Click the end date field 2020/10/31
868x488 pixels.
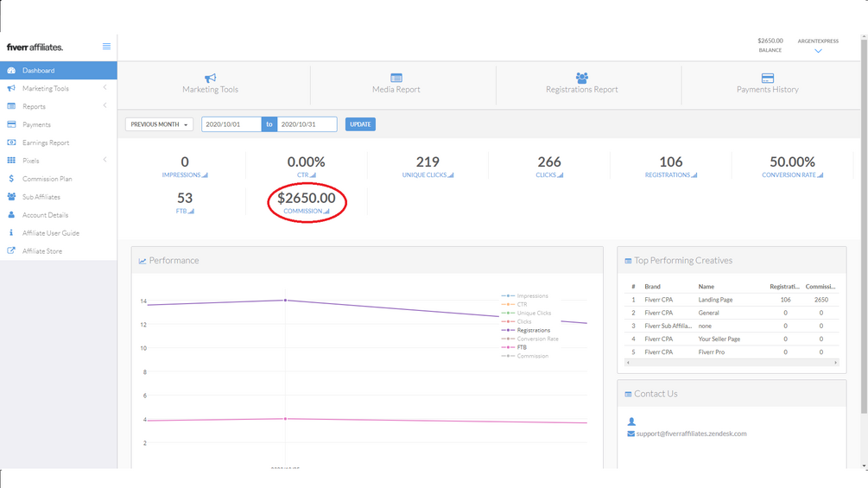307,124
